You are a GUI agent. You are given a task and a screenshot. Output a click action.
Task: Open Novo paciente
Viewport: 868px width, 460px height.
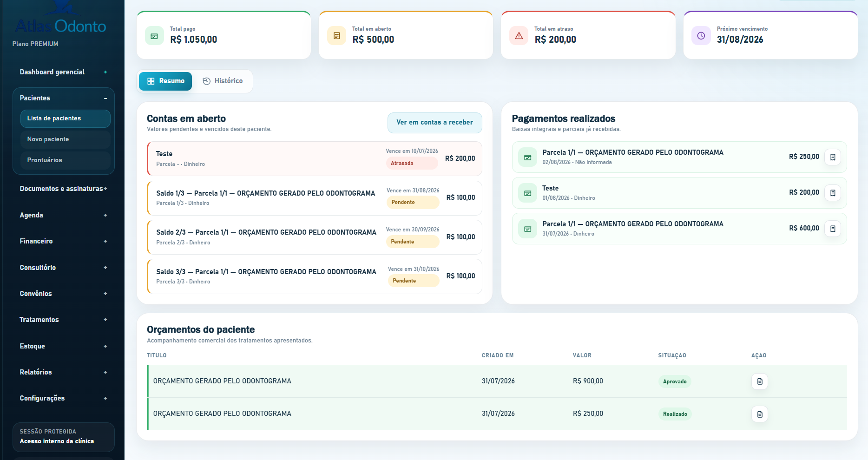66,139
